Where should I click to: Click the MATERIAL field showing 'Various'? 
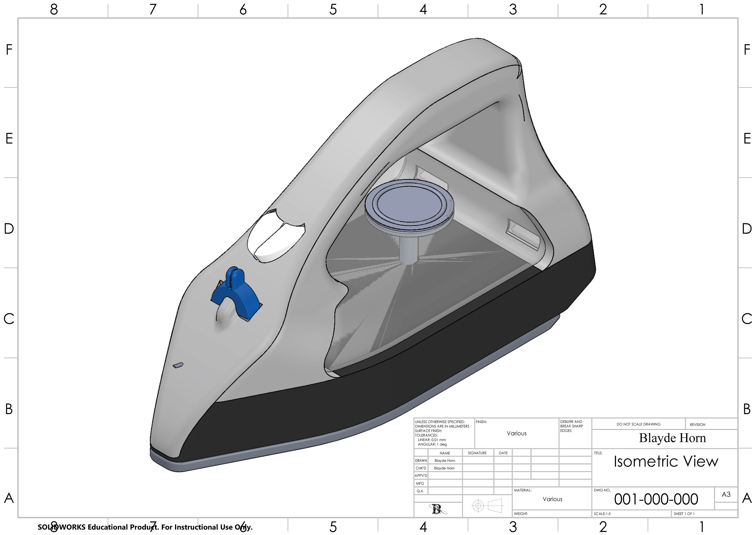tap(552, 499)
